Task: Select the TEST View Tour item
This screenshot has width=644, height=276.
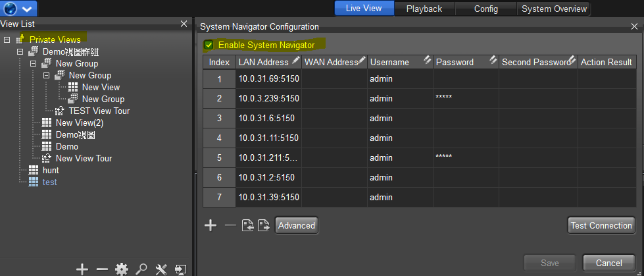Action: (99, 111)
